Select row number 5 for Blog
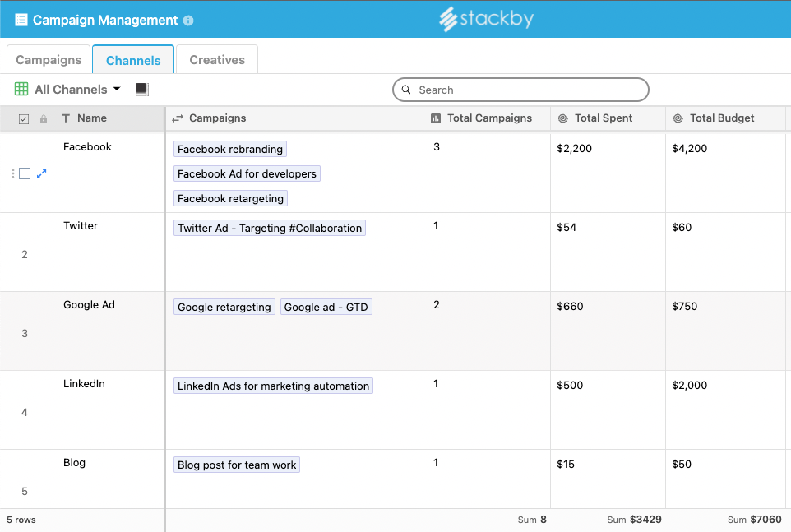Viewport: 791px width, 532px height. (25, 491)
